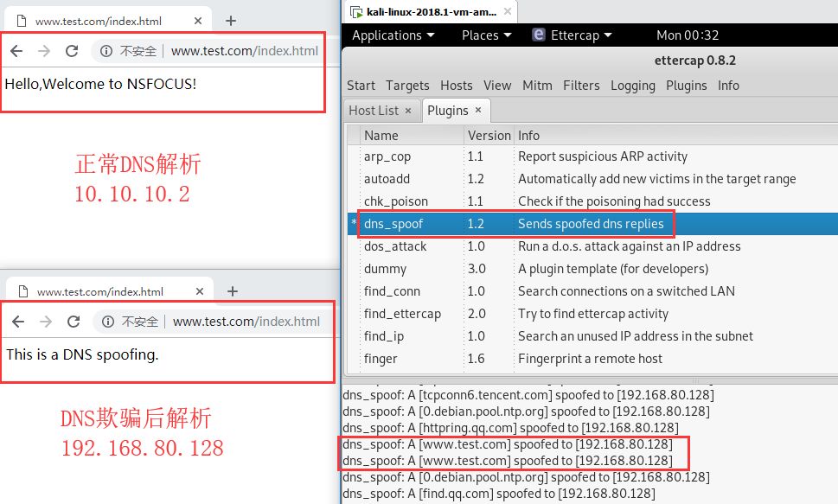This screenshot has height=504, width=838.
Task: Open the Places dropdown menu
Action: [486, 35]
